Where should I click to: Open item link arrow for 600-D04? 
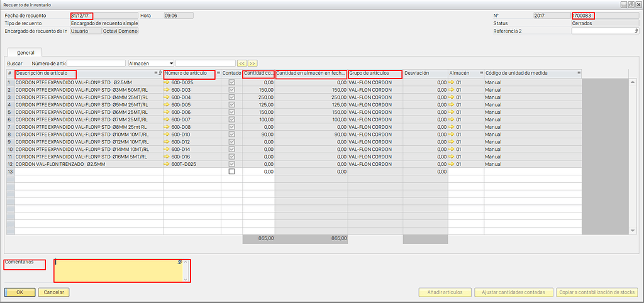166,97
